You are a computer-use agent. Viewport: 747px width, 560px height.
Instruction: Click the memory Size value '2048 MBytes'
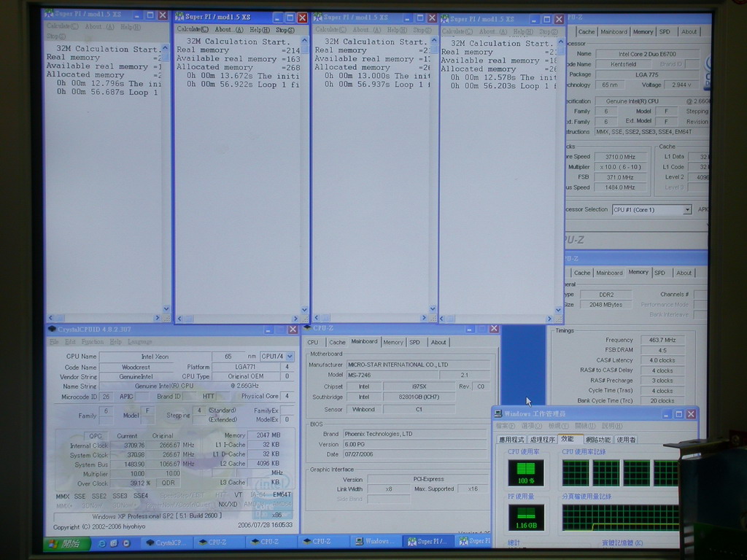tap(605, 305)
